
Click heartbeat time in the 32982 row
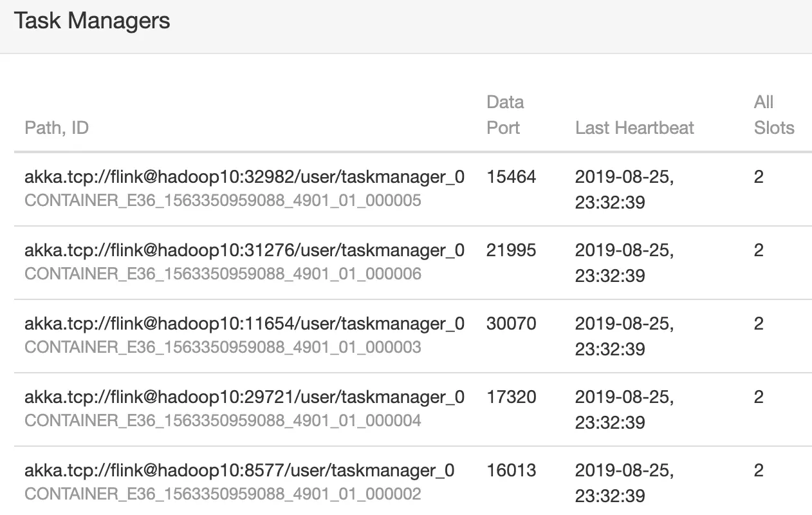pyautogui.click(x=624, y=190)
